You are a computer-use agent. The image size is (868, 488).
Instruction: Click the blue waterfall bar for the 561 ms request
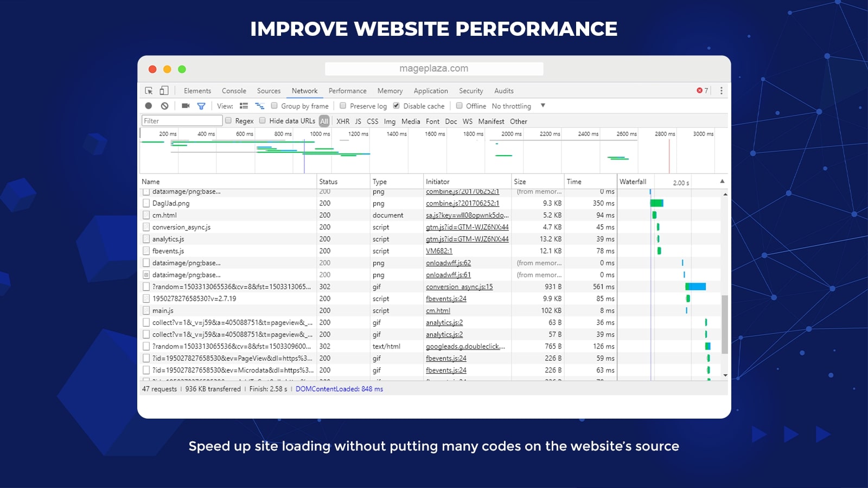[696, 286]
